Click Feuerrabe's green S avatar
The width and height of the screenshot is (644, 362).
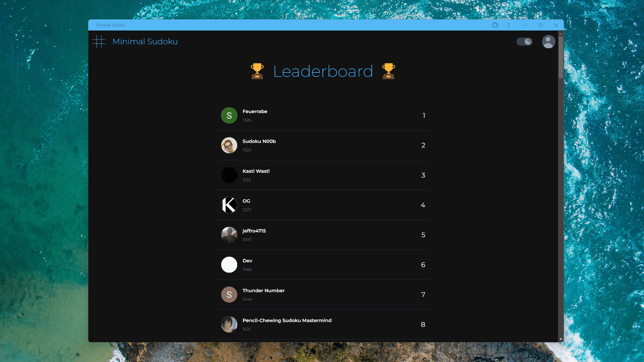[229, 115]
